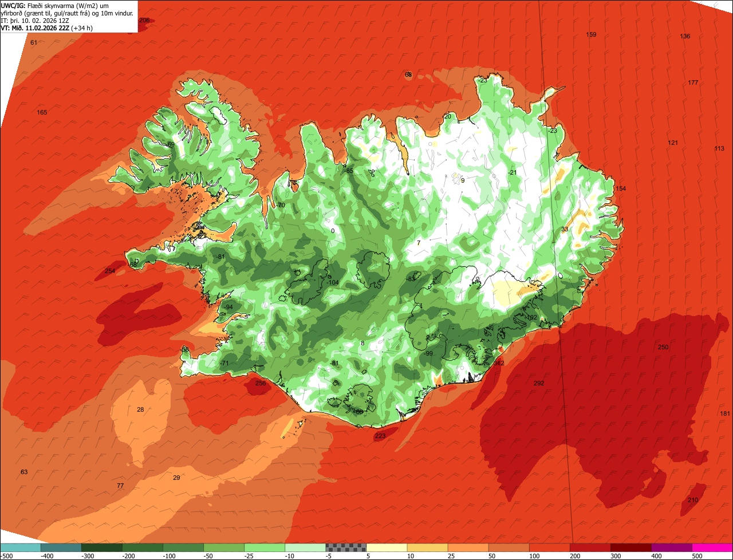Screen dimensions: 733x560
Task: Click the legend label -200
Action: pyautogui.click(x=129, y=555)
